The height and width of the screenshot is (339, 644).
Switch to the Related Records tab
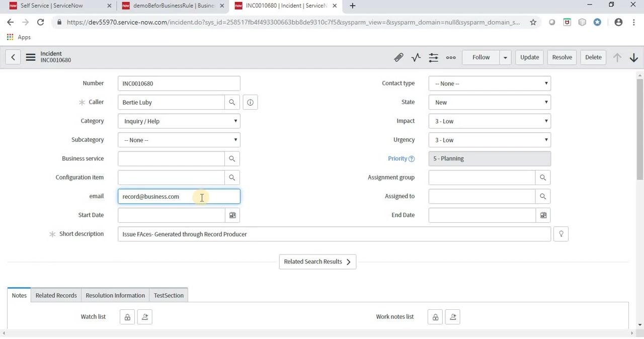[56, 295]
